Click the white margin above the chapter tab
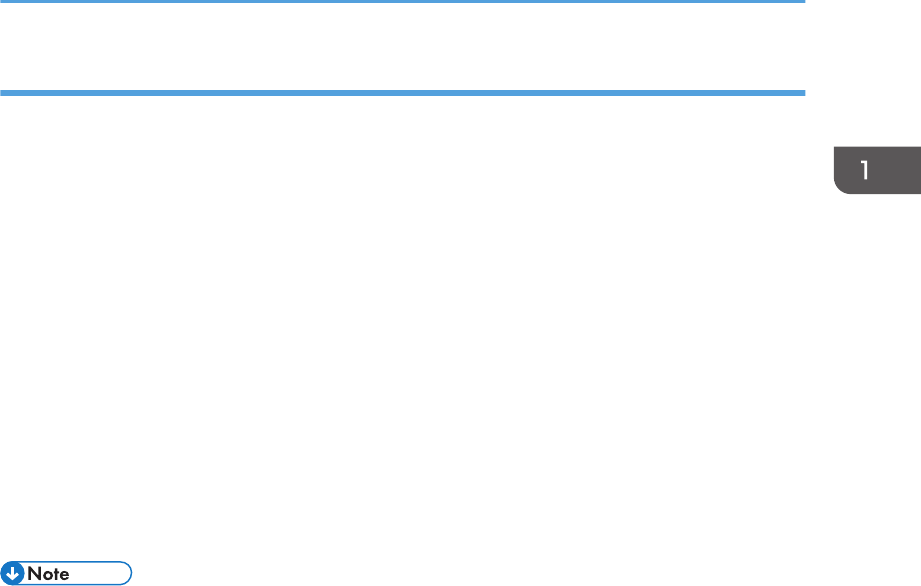 point(877,73)
